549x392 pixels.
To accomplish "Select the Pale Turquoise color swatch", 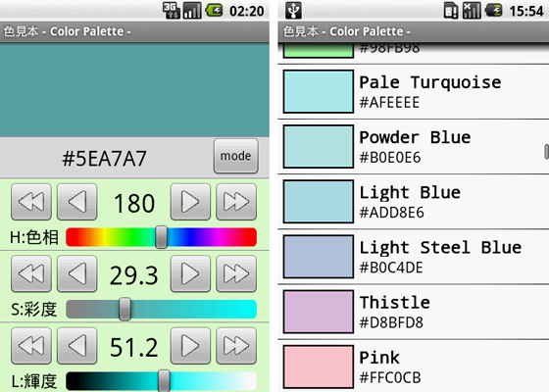I will (x=319, y=91).
